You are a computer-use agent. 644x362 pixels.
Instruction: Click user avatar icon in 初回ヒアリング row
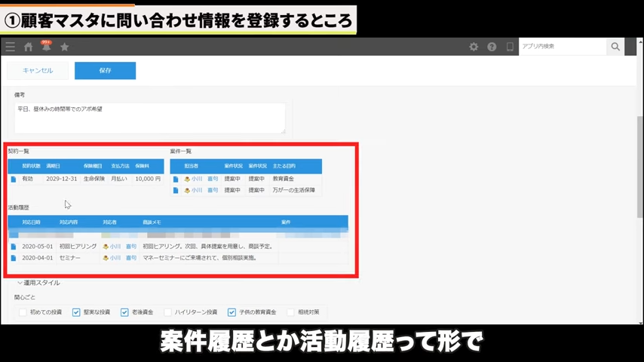(x=106, y=247)
